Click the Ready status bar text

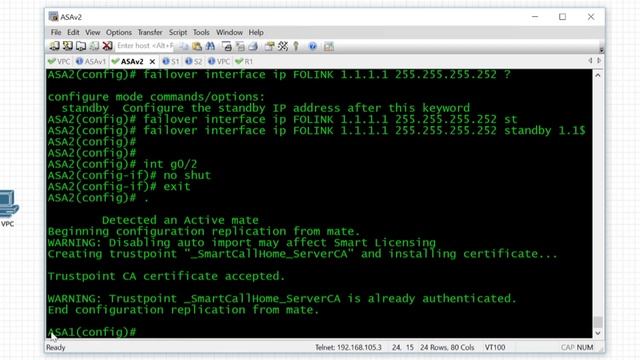[x=56, y=348]
